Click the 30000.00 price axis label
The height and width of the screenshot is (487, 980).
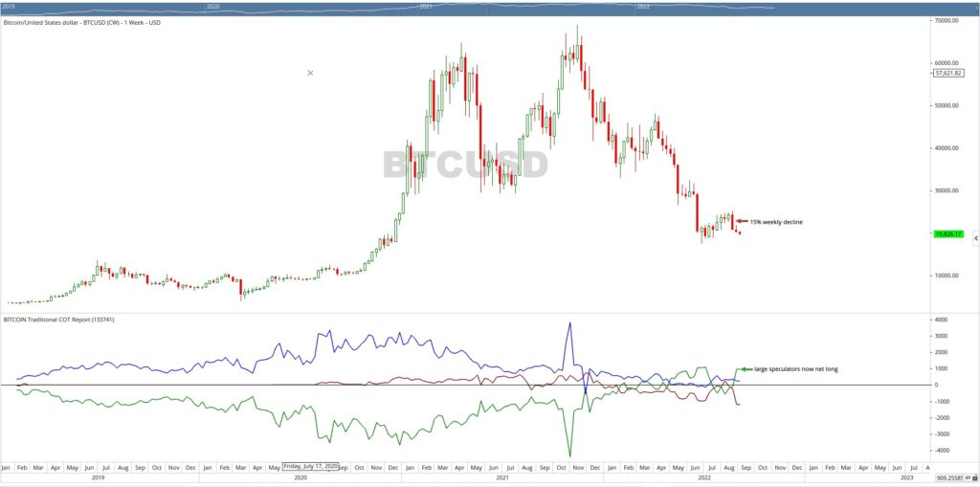[947, 190]
